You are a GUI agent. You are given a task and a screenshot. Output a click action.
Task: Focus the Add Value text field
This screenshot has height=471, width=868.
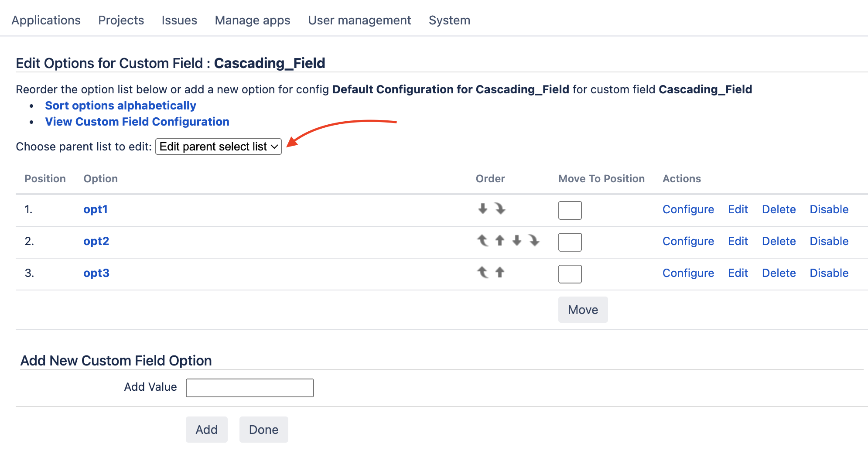(x=249, y=388)
